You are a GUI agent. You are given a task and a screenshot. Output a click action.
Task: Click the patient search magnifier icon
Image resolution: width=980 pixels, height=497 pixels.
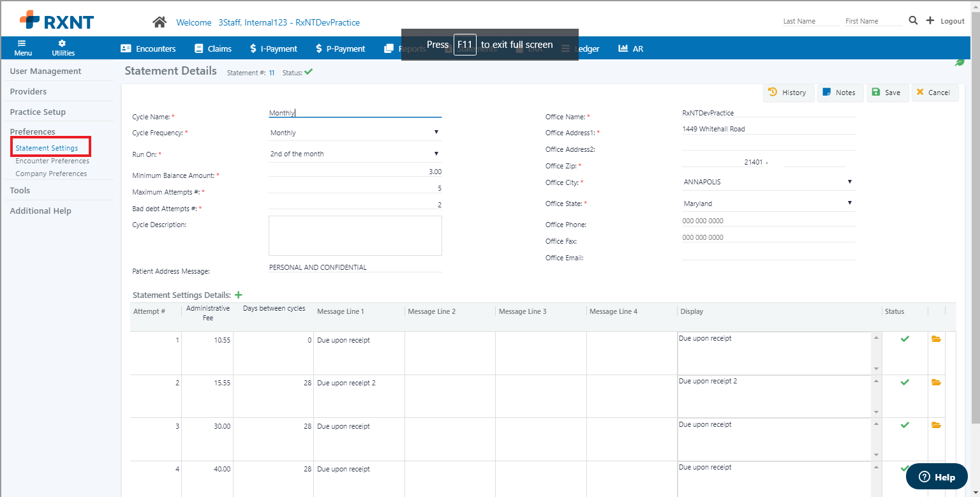(913, 20)
